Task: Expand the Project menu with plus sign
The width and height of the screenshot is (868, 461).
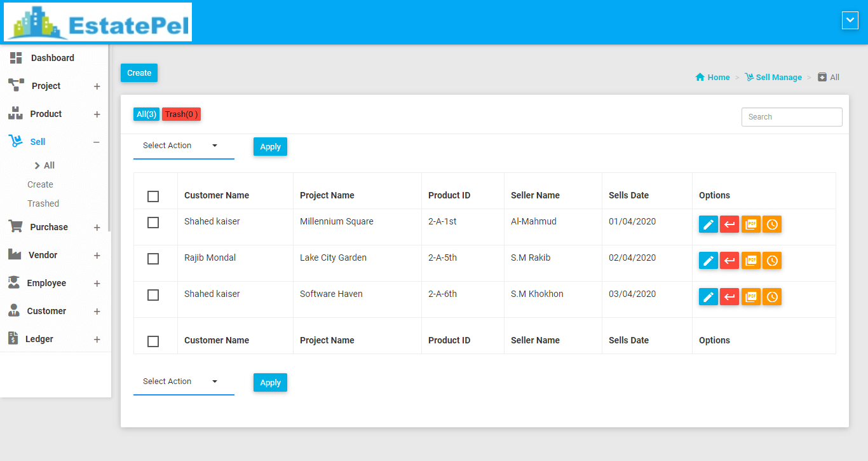Action: (x=97, y=86)
